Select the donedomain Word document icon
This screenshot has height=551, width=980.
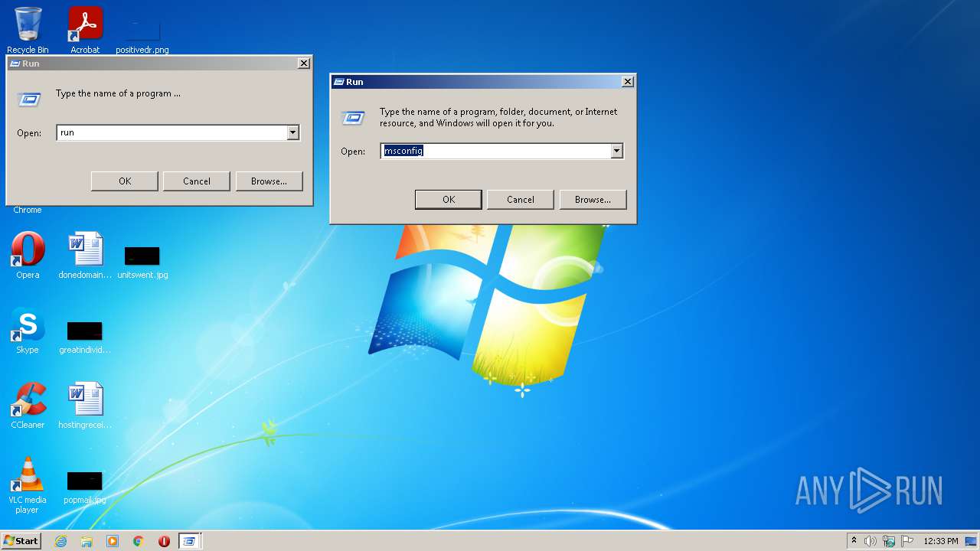(85, 256)
